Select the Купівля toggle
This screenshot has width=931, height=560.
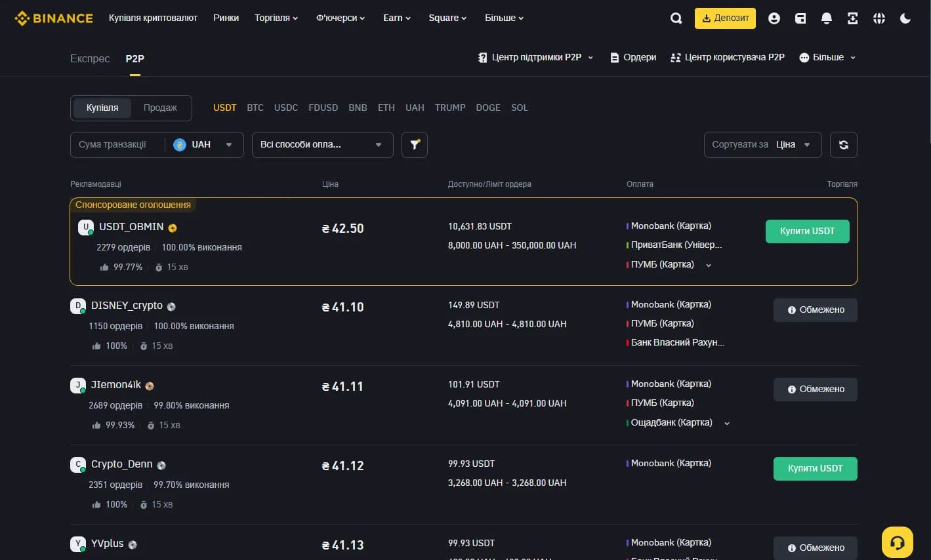pyautogui.click(x=102, y=108)
